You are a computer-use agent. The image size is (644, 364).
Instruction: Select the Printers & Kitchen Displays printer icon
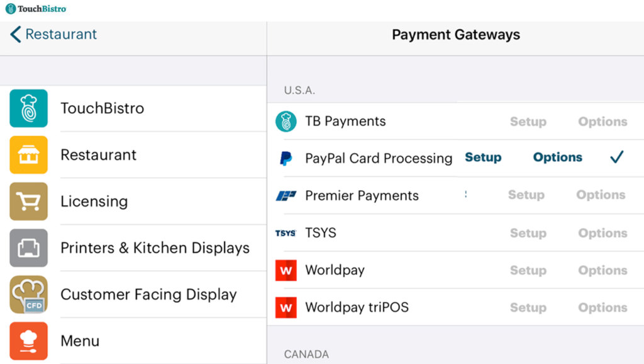click(29, 247)
